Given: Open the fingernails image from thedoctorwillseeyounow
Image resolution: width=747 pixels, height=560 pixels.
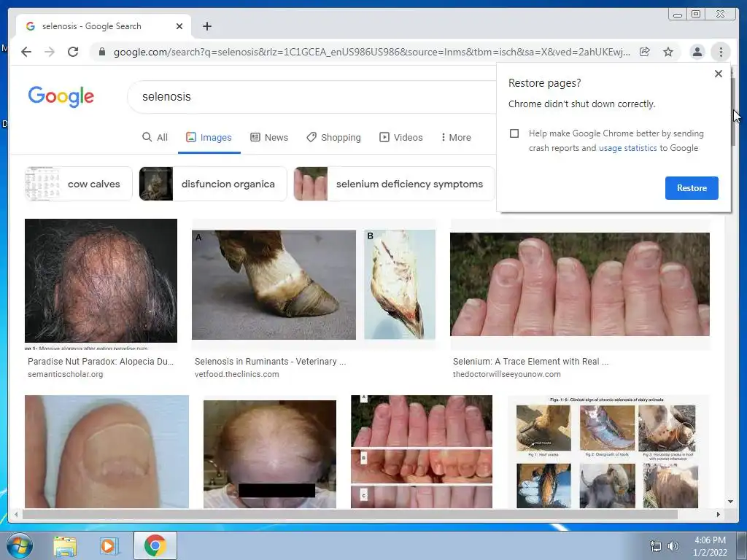Looking at the screenshot, I should 580,284.
